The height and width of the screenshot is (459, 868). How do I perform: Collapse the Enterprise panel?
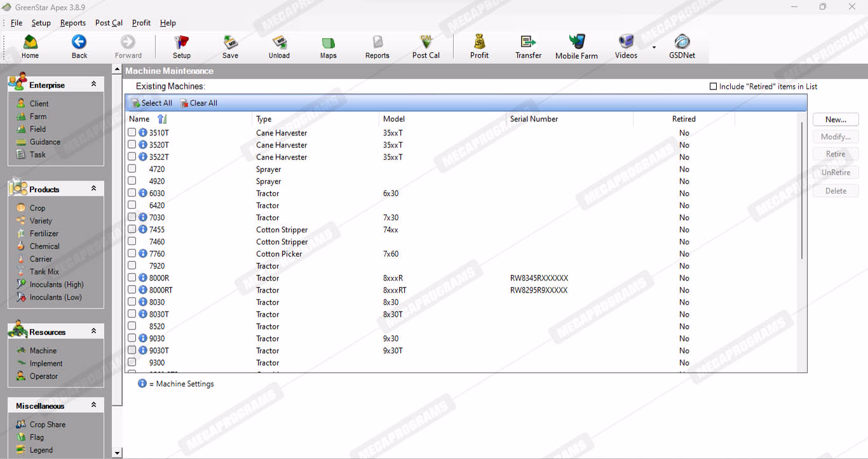(93, 84)
